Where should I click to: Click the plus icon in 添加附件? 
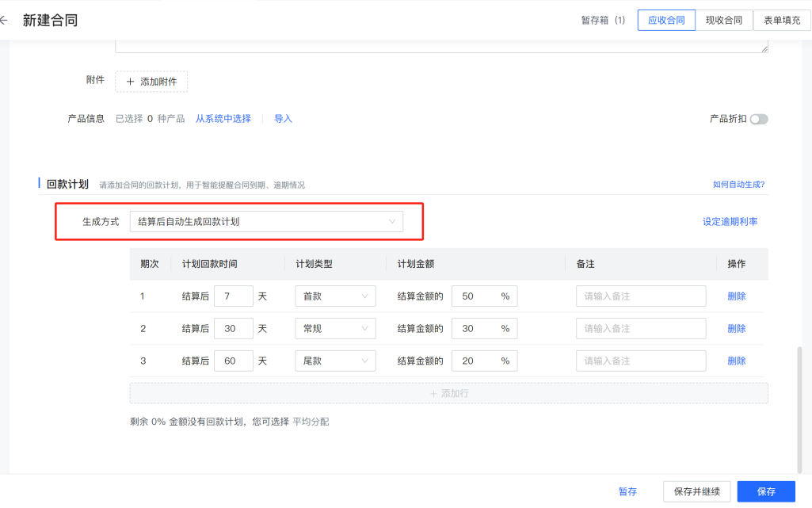(130, 82)
